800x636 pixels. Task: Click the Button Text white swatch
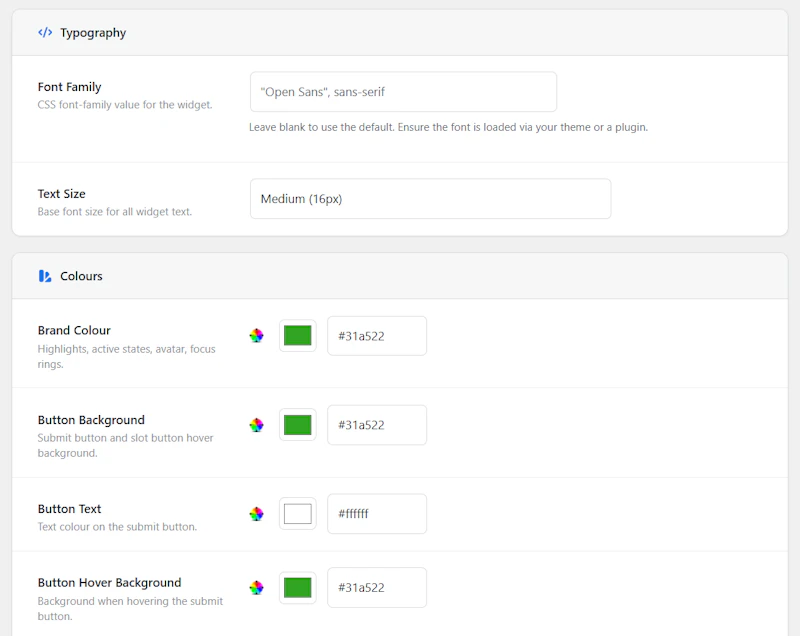coord(297,514)
